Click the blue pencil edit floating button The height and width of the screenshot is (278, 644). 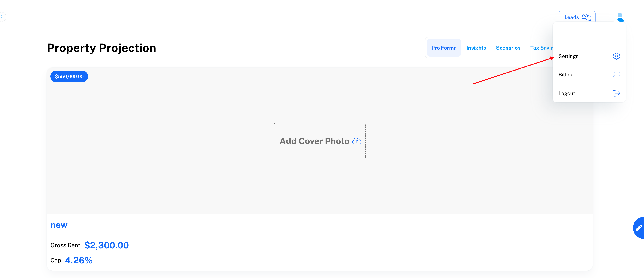coord(639,228)
